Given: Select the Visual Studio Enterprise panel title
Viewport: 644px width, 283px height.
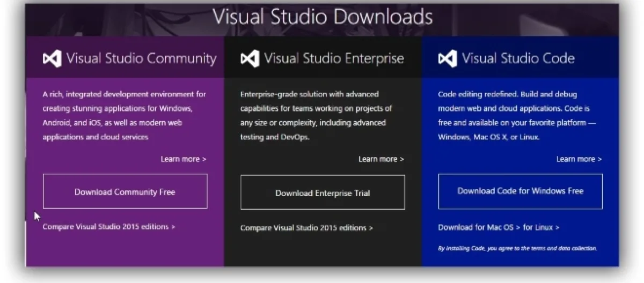Looking at the screenshot, I should click(334, 58).
